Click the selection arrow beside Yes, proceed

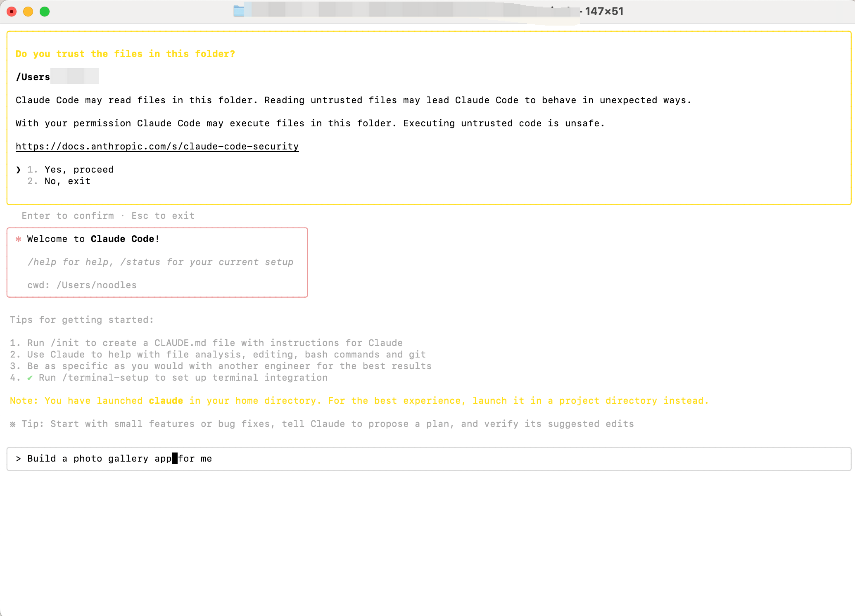(x=19, y=170)
